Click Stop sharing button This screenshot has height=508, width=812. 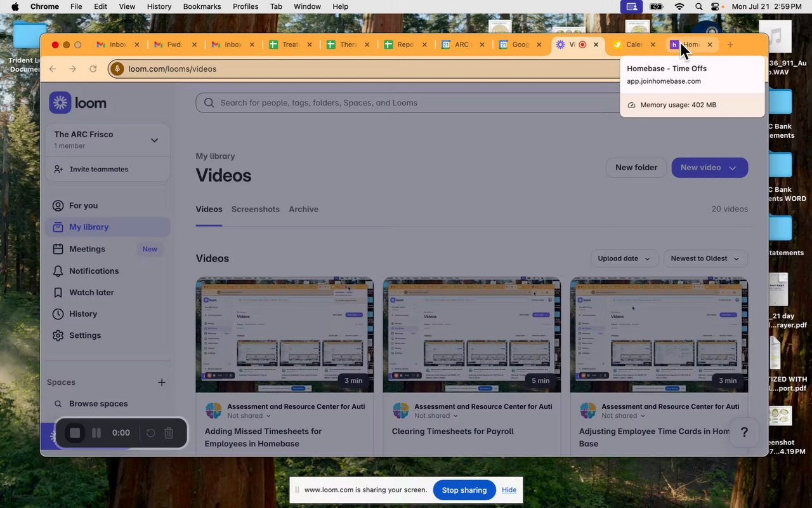(x=464, y=490)
